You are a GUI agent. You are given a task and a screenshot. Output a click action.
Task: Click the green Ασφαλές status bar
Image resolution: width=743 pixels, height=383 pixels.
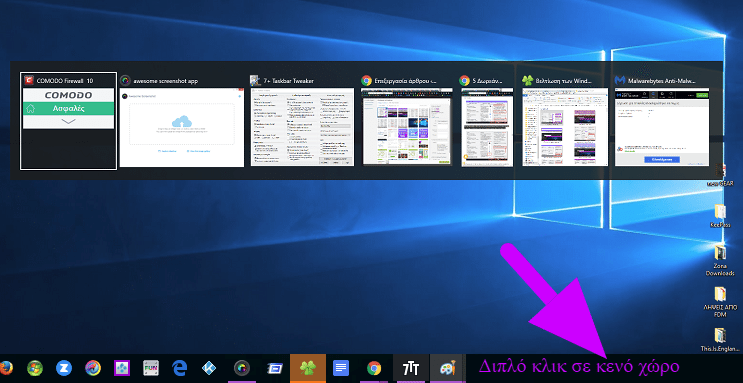[69, 109]
